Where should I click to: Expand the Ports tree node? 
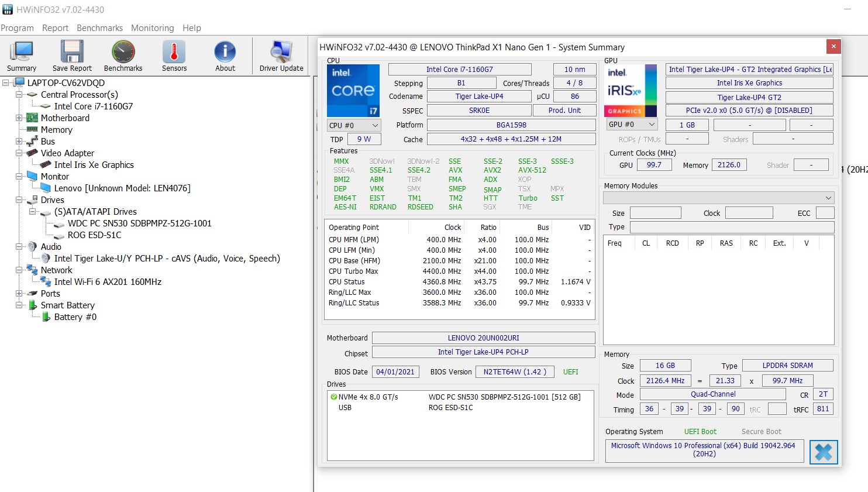tap(19, 294)
